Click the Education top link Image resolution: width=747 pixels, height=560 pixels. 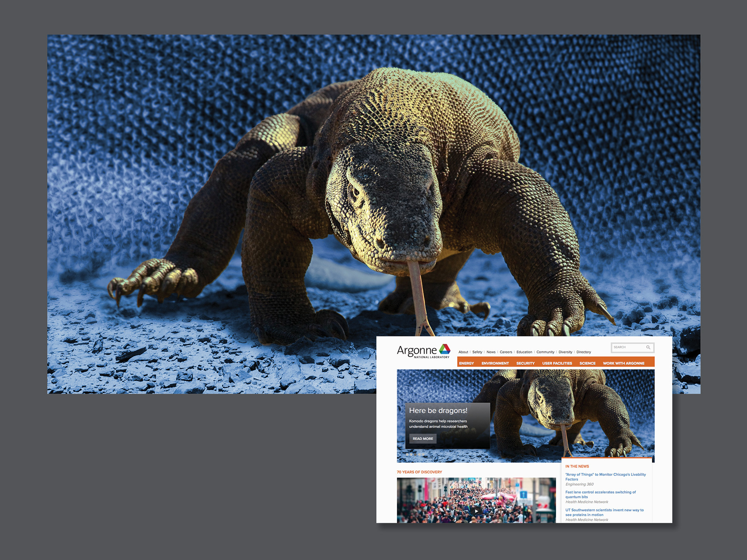pos(524,352)
